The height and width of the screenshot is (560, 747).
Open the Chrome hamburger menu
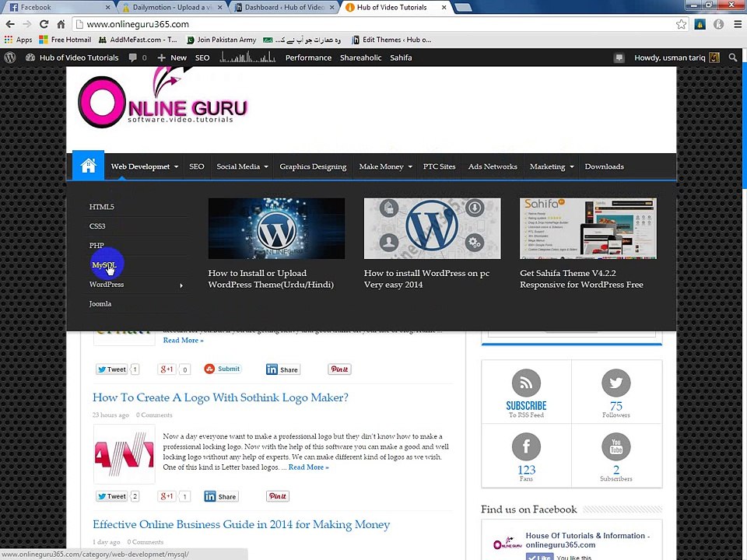pos(738,24)
